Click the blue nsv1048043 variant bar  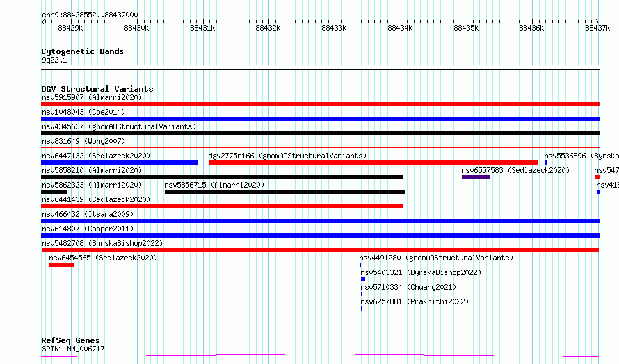(320, 119)
